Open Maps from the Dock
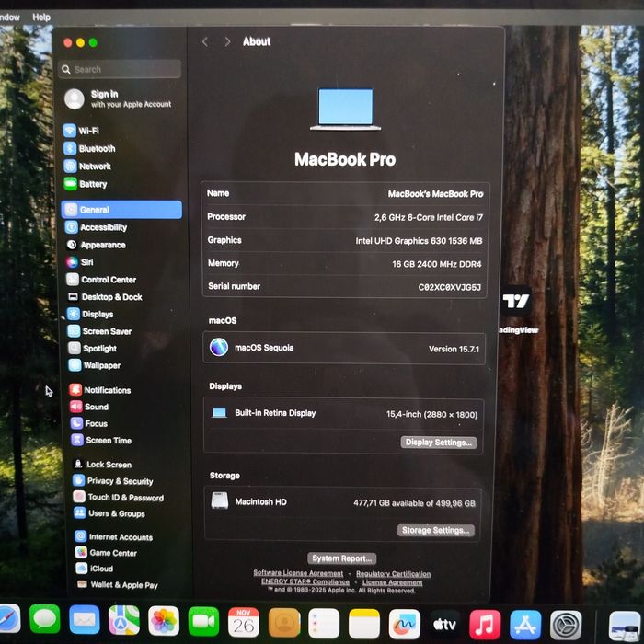This screenshot has width=644, height=644. (x=123, y=620)
